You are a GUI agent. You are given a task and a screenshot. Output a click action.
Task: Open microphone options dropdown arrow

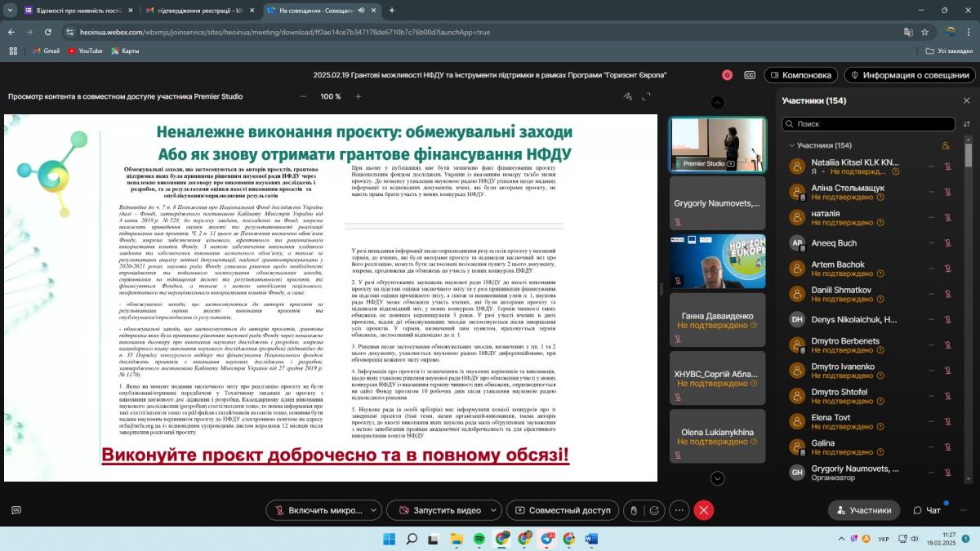[375, 510]
